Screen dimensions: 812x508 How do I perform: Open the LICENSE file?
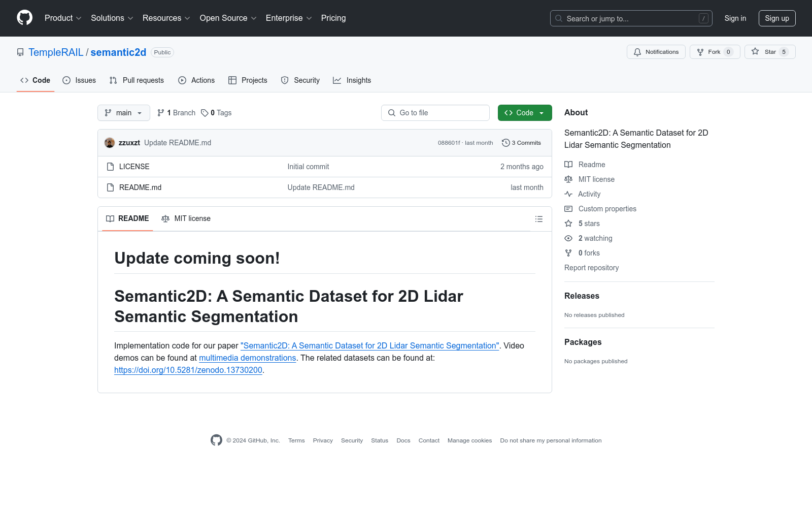click(134, 167)
